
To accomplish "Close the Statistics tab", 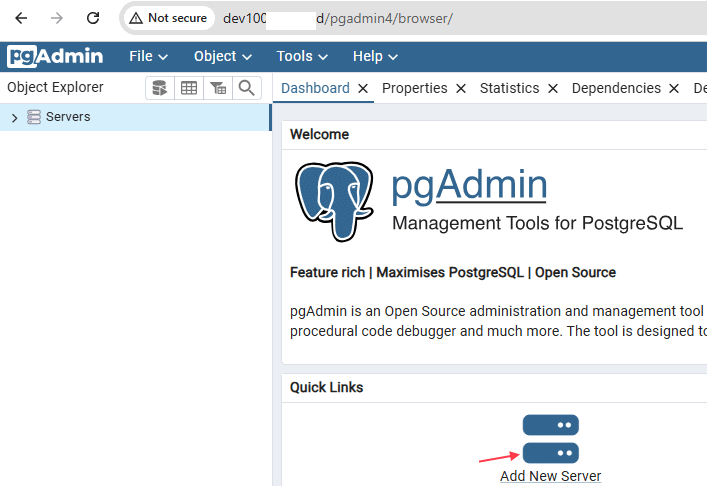I will point(553,88).
